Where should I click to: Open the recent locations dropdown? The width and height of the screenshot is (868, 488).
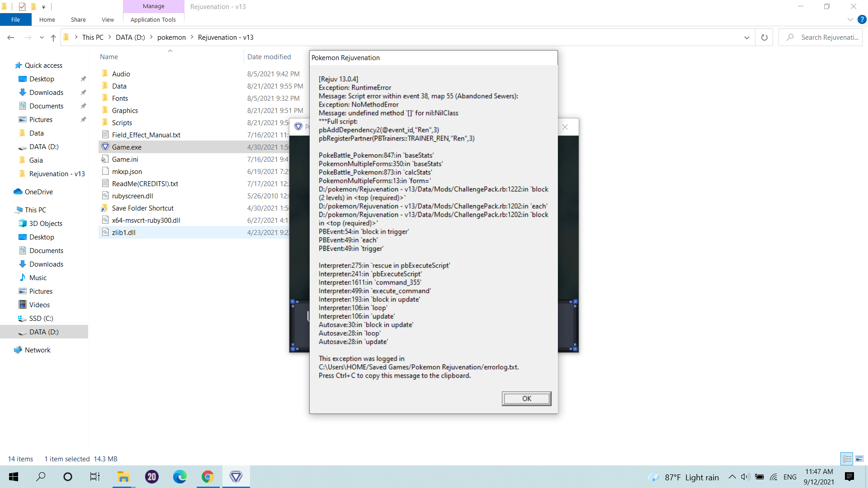pos(42,38)
